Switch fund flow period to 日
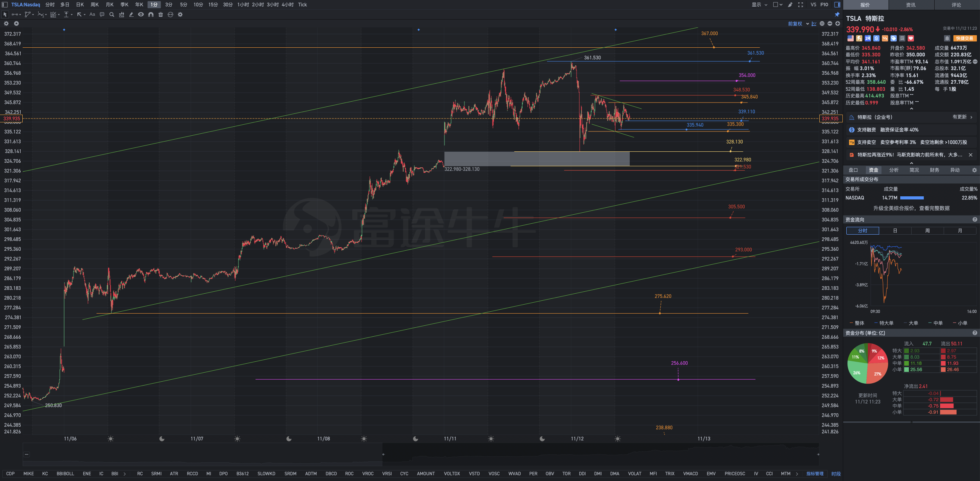Image resolution: width=980 pixels, height=481 pixels. click(895, 231)
